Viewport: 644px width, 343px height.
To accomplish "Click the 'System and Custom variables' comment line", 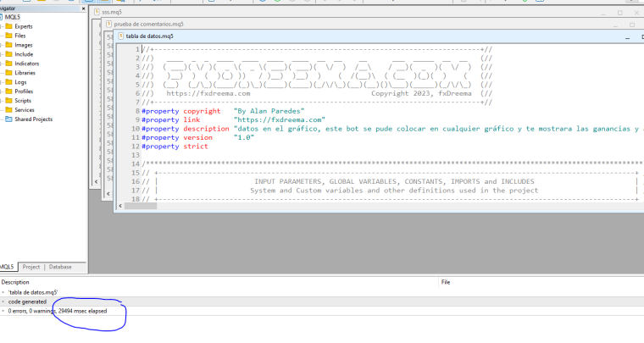I will (394, 191).
